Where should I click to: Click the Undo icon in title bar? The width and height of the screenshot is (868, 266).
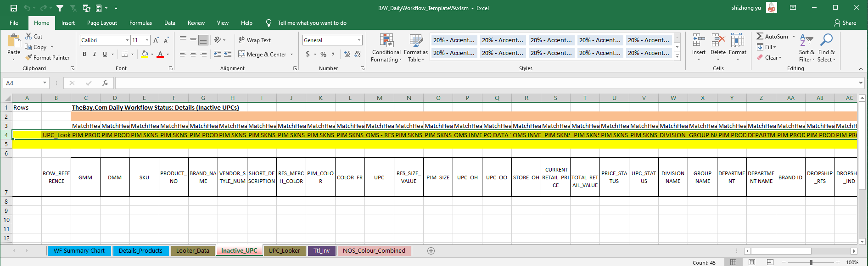27,8
